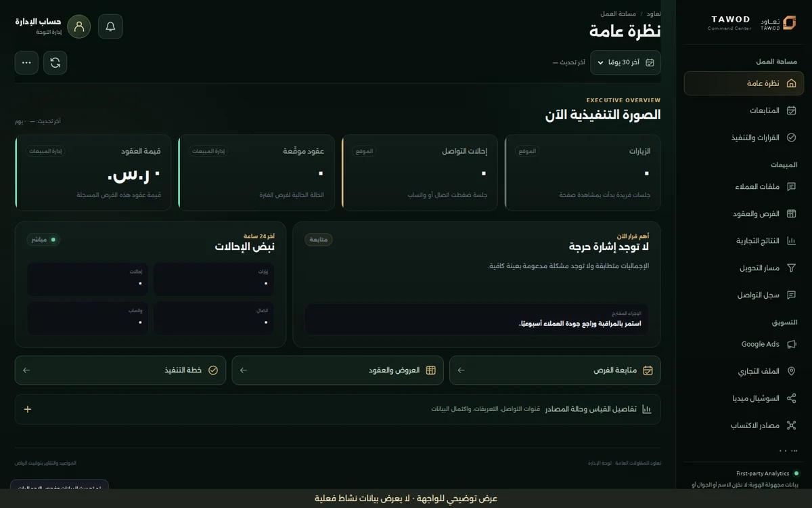
Task: Go to متابعة الفرص shortcut
Action: point(555,371)
